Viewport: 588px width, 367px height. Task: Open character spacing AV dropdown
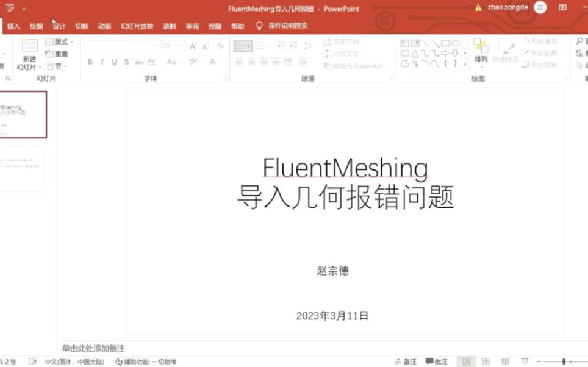[153, 62]
